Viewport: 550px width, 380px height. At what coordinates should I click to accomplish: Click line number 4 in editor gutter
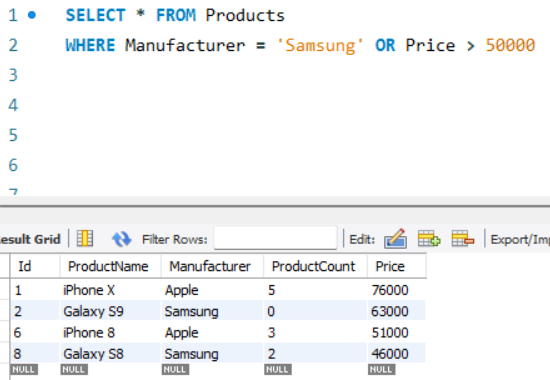click(x=13, y=105)
